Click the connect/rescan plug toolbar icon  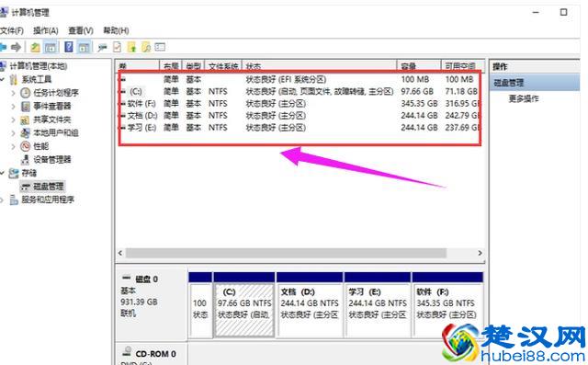point(102,47)
